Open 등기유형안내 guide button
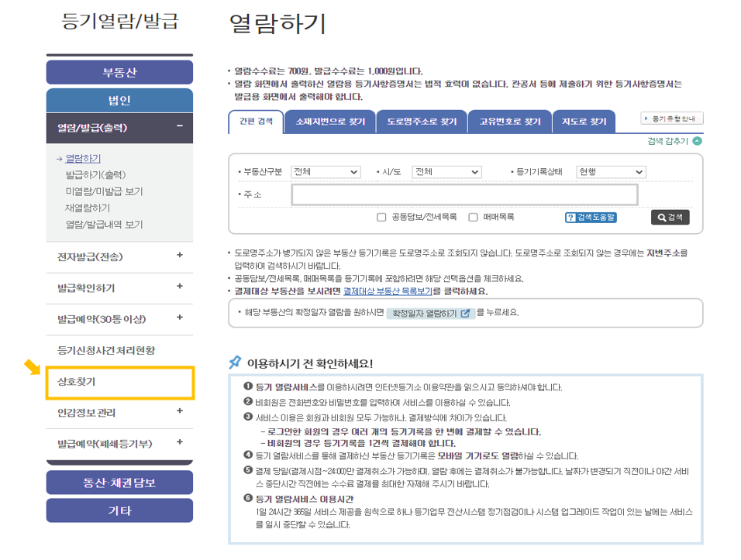The height and width of the screenshot is (560, 741). coord(672,119)
